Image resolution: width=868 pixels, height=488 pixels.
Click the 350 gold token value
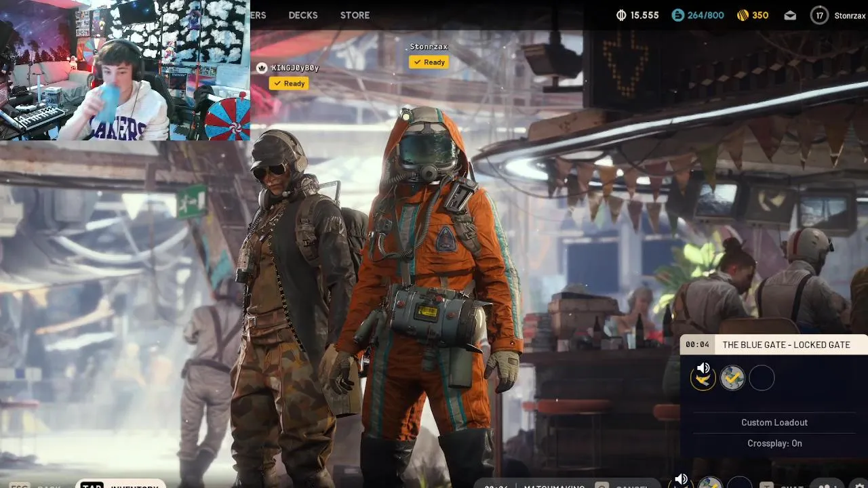coord(760,15)
